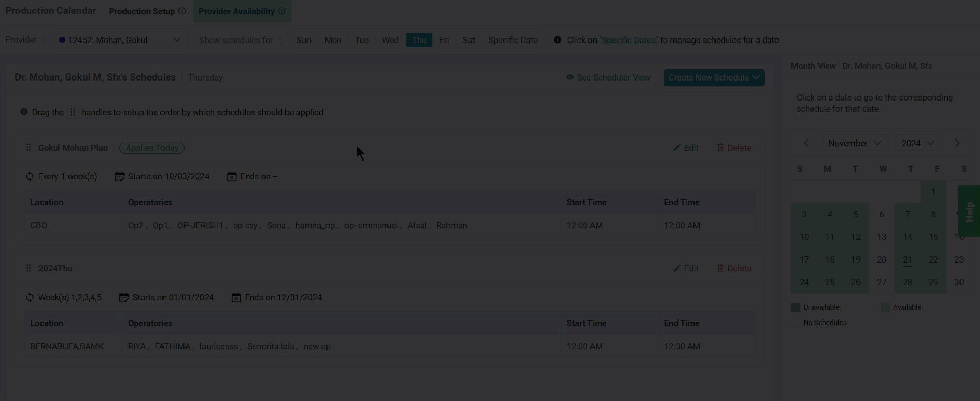Click the Senorita lala operatory
980x401 pixels.
coord(271,346)
